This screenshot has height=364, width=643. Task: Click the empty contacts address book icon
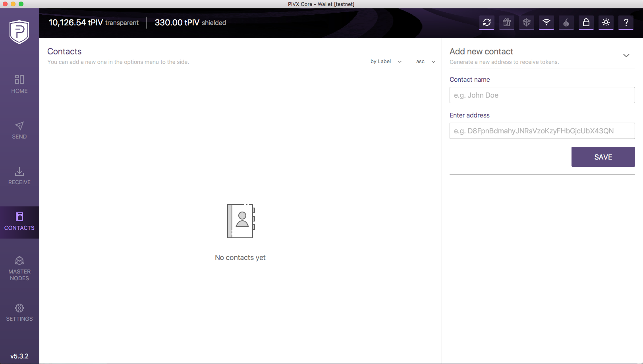(241, 221)
